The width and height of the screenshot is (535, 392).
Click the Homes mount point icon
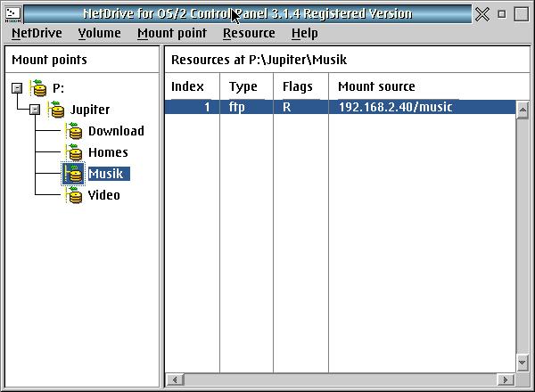tap(74, 152)
